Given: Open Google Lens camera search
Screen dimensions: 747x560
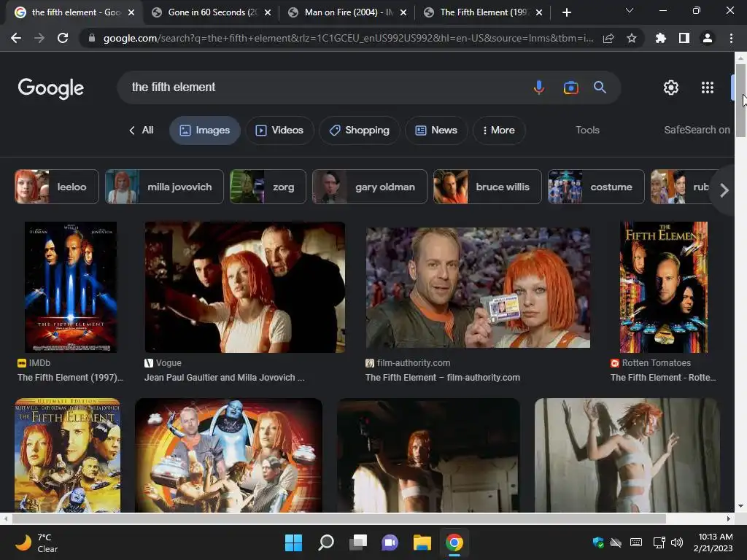Looking at the screenshot, I should coord(570,87).
